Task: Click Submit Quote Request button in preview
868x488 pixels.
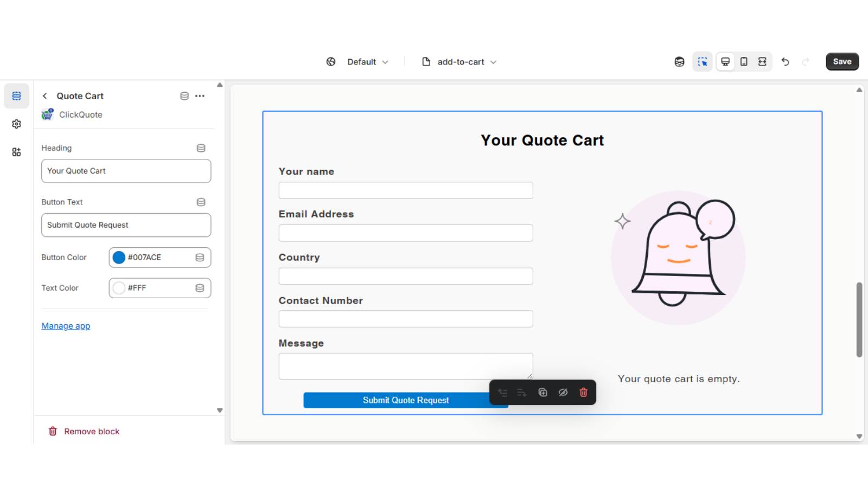Action: pyautogui.click(x=406, y=400)
